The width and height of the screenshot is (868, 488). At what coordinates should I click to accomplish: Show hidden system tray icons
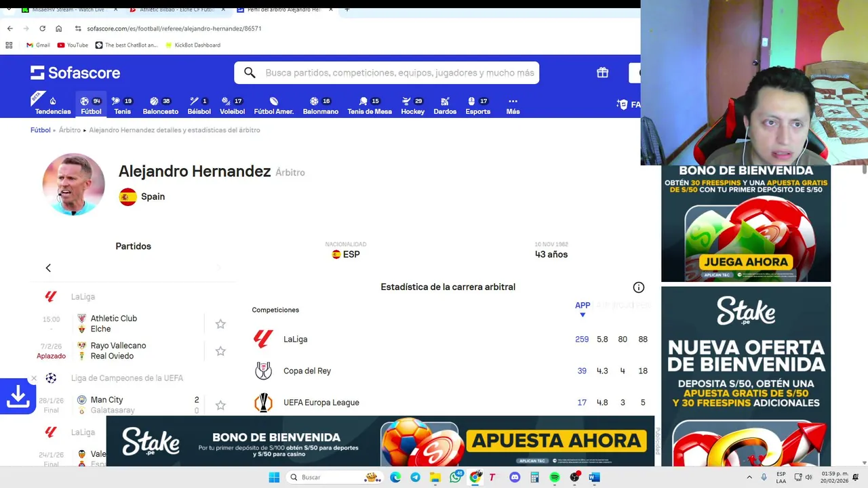(749, 477)
